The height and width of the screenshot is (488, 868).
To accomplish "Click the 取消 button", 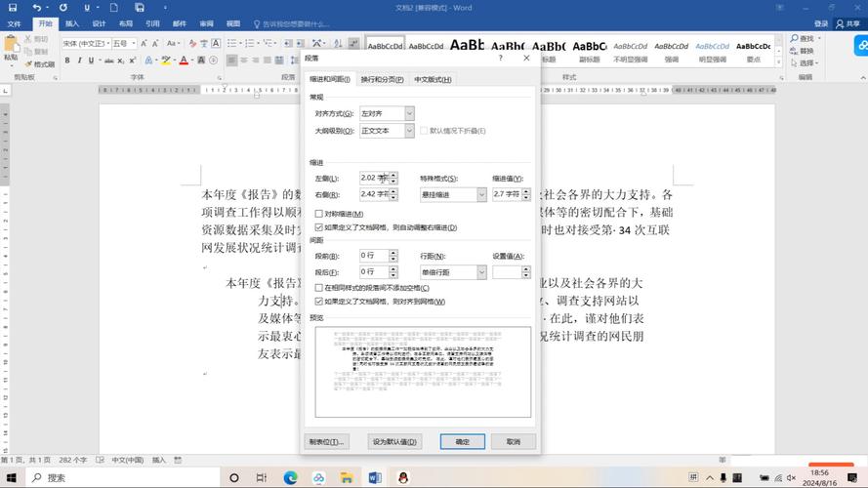I will click(x=514, y=441).
